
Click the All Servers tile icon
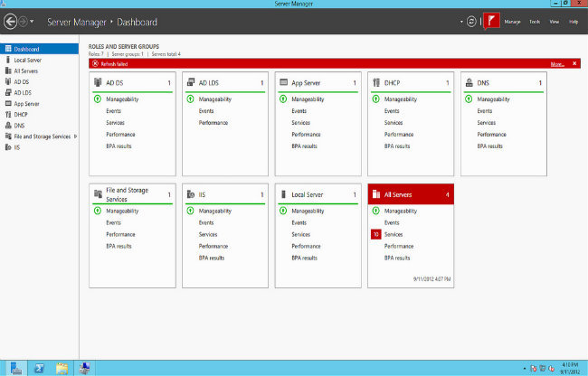[x=376, y=194]
